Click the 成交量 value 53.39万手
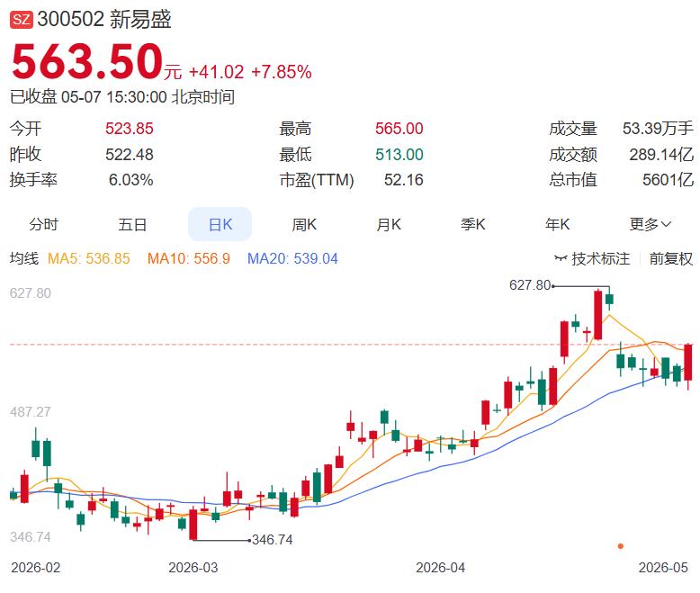This screenshot has width=700, height=593. pos(658,129)
